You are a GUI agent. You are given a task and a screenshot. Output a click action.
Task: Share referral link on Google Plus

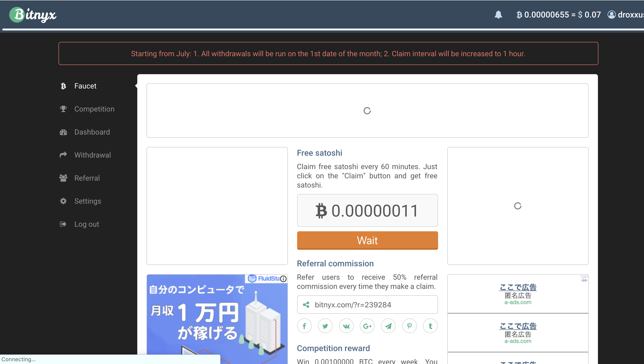coord(367,326)
